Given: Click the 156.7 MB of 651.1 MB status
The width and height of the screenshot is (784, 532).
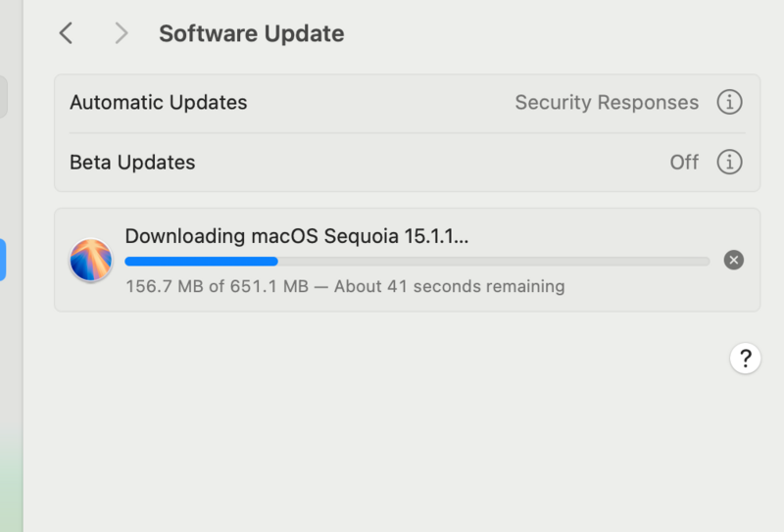Looking at the screenshot, I should (x=217, y=286).
